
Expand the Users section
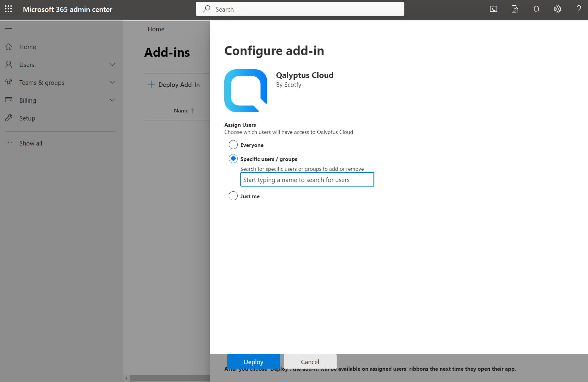click(x=112, y=64)
